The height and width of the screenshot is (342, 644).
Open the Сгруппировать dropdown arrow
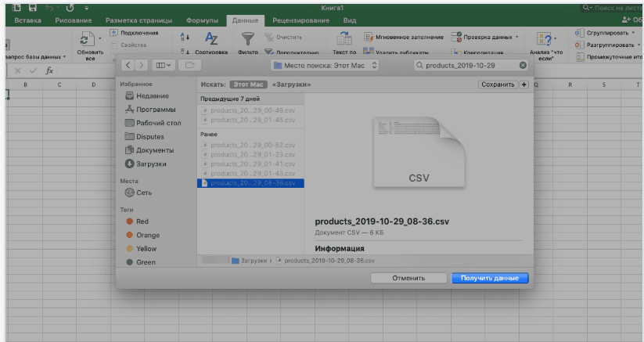click(633, 33)
